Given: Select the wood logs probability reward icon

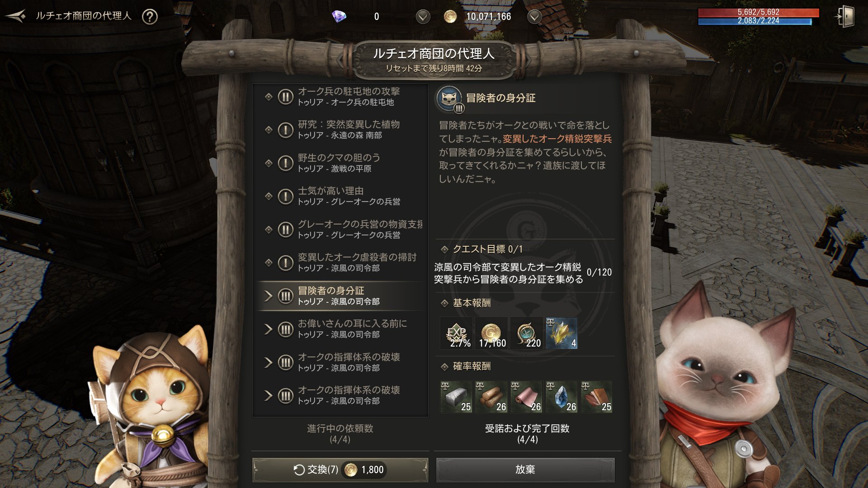Looking at the screenshot, I should (491, 397).
